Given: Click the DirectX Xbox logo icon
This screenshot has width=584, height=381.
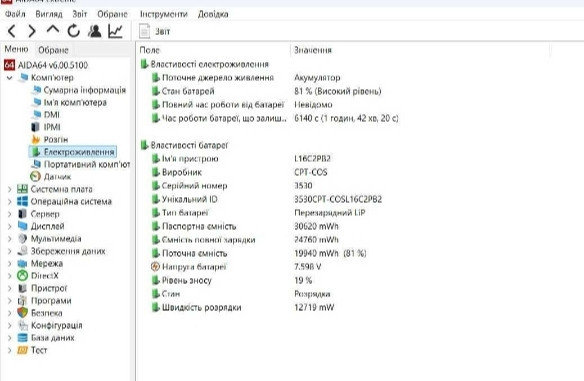Looking at the screenshot, I should 22,276.
